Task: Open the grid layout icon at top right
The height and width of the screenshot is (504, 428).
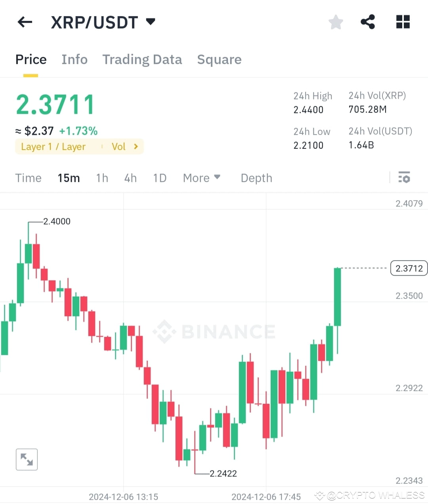Action: (x=403, y=23)
